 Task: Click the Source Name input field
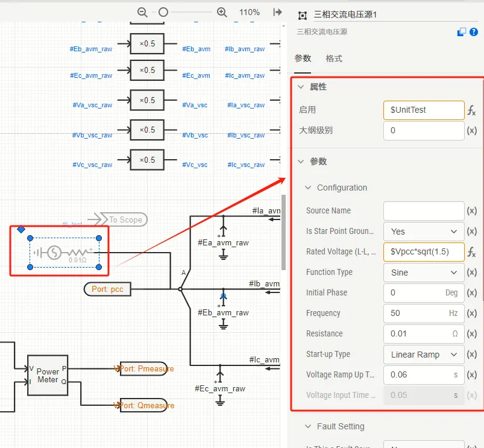pyautogui.click(x=424, y=211)
